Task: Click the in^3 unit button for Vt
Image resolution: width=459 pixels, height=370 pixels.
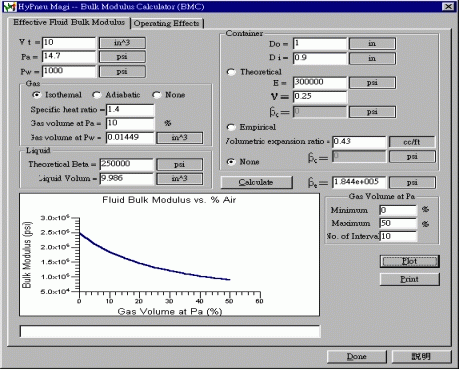Action: (x=122, y=43)
